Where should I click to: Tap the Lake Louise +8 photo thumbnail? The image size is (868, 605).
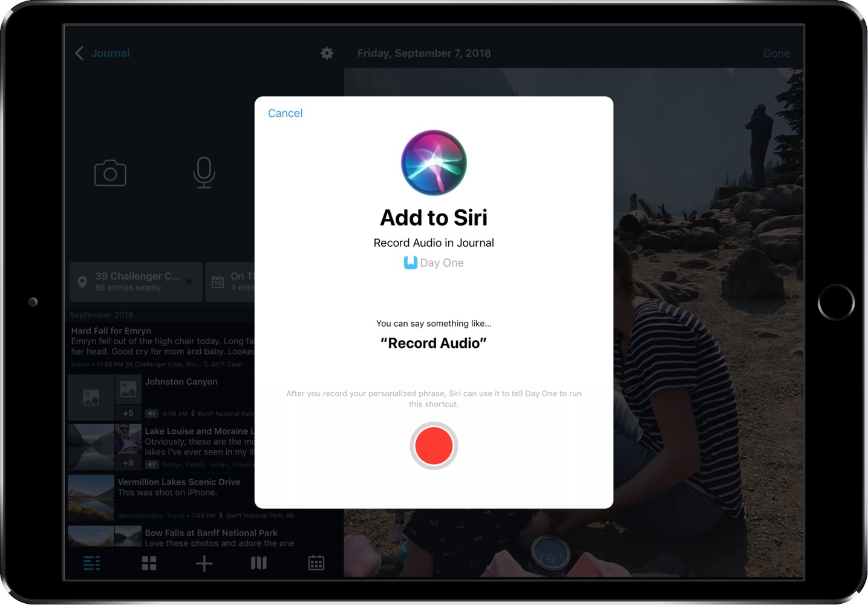tap(128, 447)
